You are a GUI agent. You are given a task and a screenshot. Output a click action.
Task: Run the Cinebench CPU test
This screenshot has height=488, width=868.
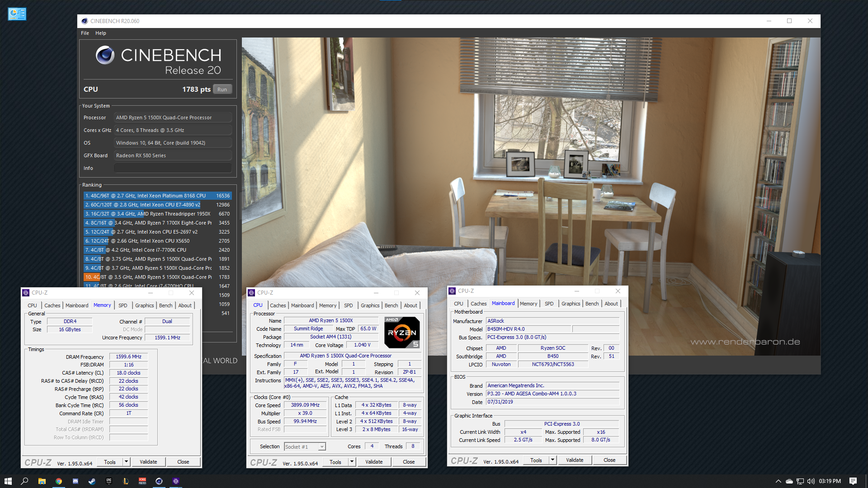(222, 89)
